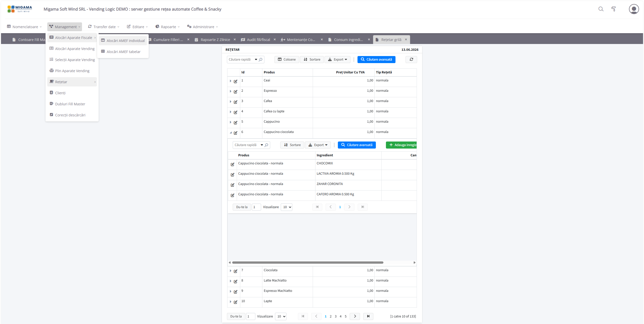Open the paint roller theme icon

point(614,9)
